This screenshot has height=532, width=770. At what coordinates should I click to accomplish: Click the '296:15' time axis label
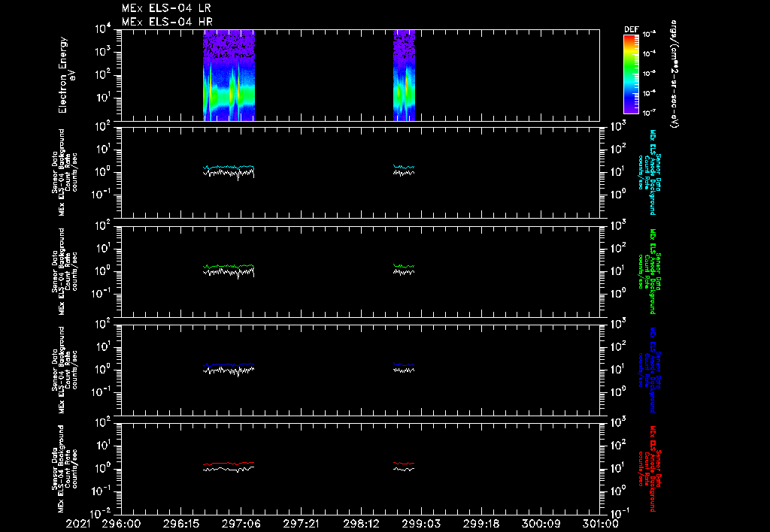pyautogui.click(x=181, y=524)
